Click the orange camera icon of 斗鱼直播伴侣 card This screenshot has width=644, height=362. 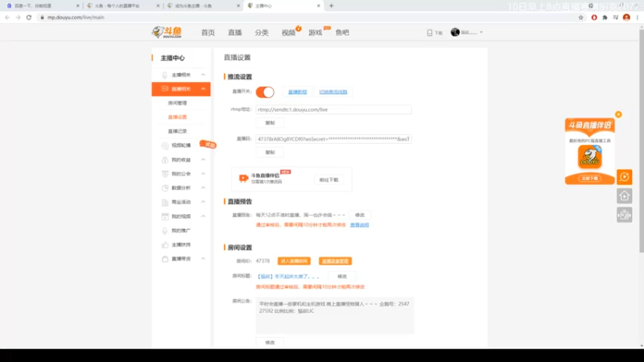click(243, 178)
